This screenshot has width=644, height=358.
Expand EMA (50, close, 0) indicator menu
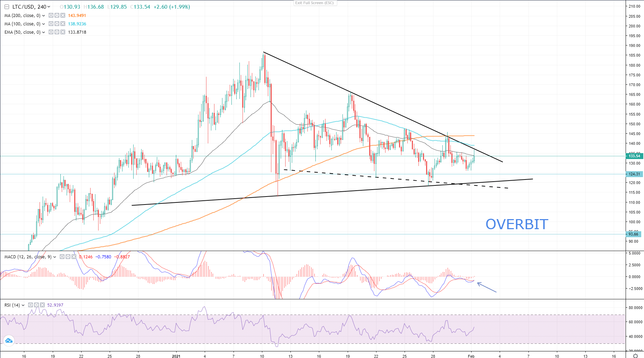coord(43,32)
